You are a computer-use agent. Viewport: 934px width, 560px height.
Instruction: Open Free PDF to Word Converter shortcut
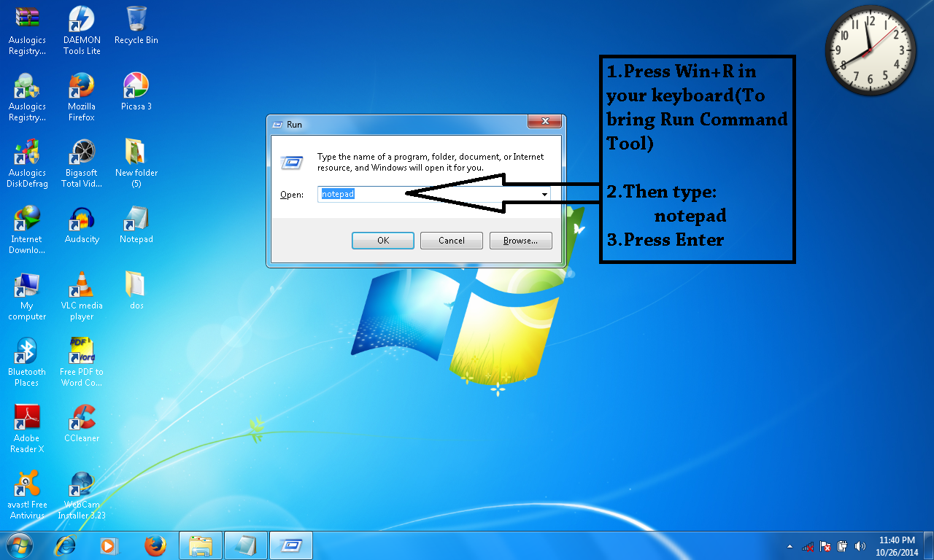pos(82,362)
